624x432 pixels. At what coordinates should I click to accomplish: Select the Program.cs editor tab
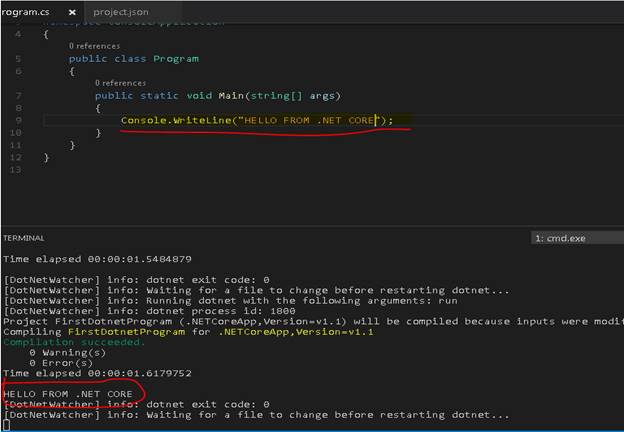[x=26, y=12]
